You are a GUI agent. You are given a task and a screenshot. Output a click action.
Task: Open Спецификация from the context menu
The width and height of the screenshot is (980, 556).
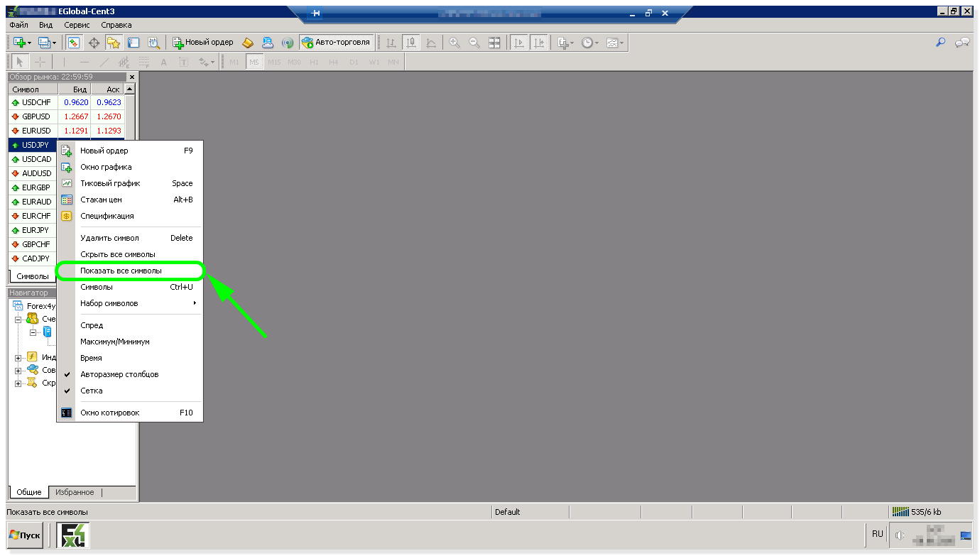[x=130, y=216]
